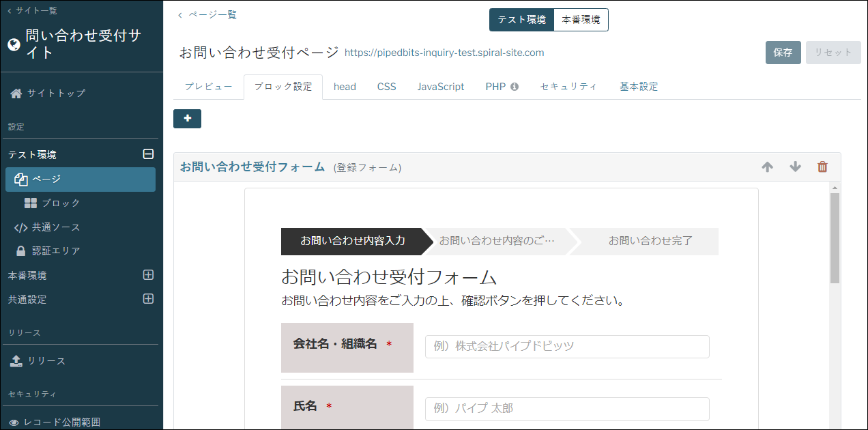Add a block with the plus button
The width and height of the screenshot is (868, 430).
click(187, 118)
